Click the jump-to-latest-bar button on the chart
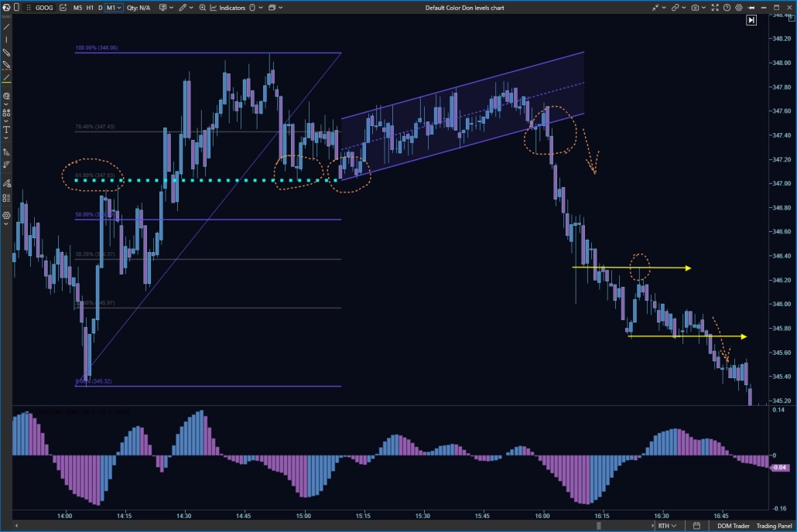This screenshot has height=532, width=797. (x=751, y=20)
